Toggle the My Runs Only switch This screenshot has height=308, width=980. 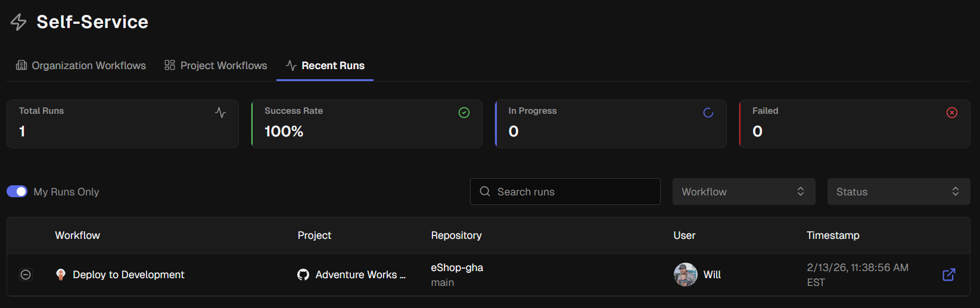tap(17, 191)
